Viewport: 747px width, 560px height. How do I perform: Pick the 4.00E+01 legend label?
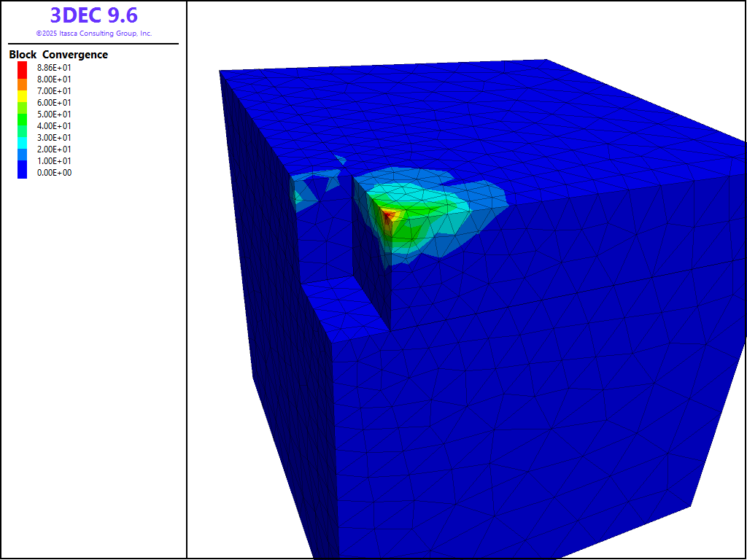coord(54,125)
